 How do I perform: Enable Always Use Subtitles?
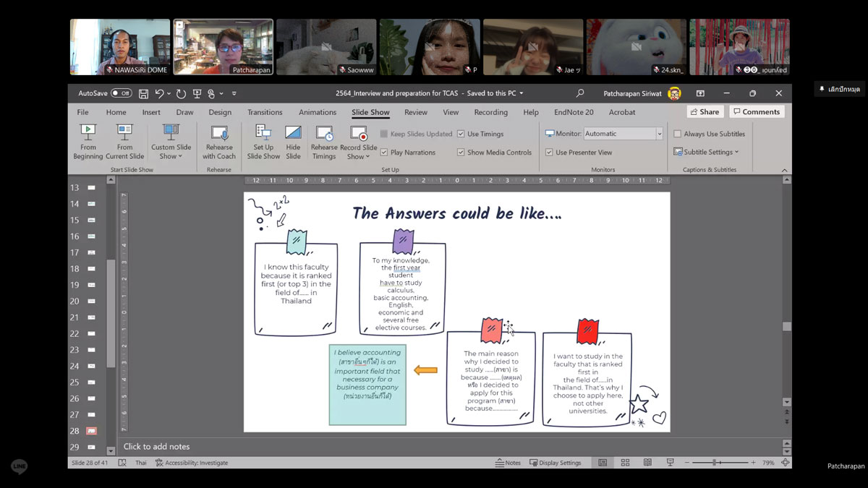(x=678, y=134)
